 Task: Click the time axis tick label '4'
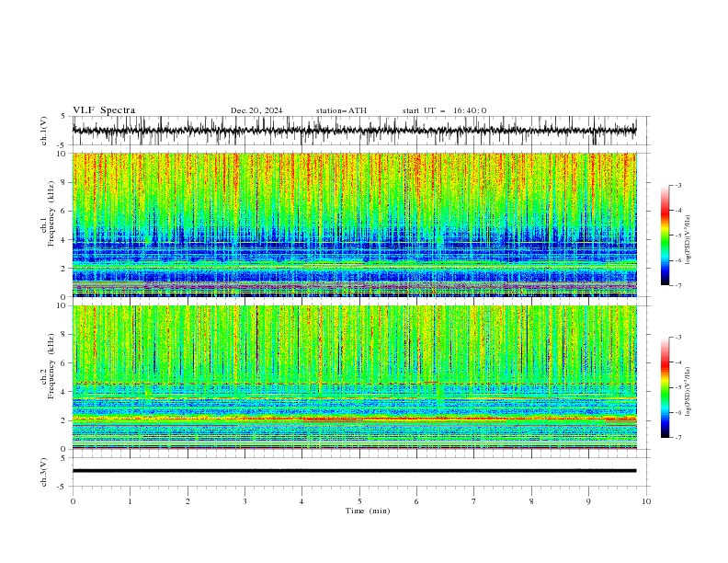coord(301,501)
